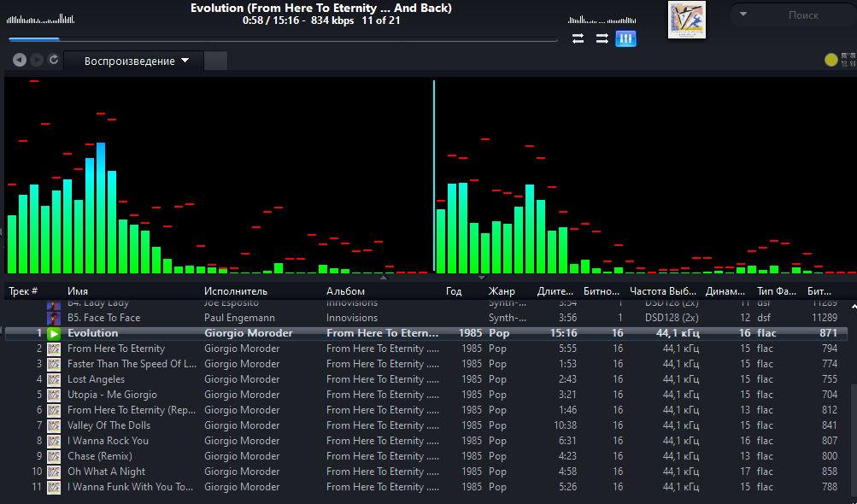Viewport: 857px width, 504px height.
Task: Click the refresh view icon
Action: tap(54, 60)
